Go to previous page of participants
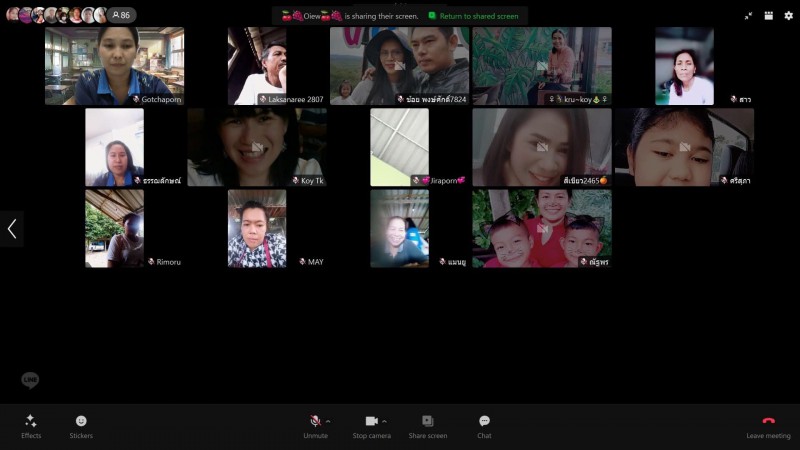Image resolution: width=800 pixels, height=450 pixels. (x=12, y=229)
